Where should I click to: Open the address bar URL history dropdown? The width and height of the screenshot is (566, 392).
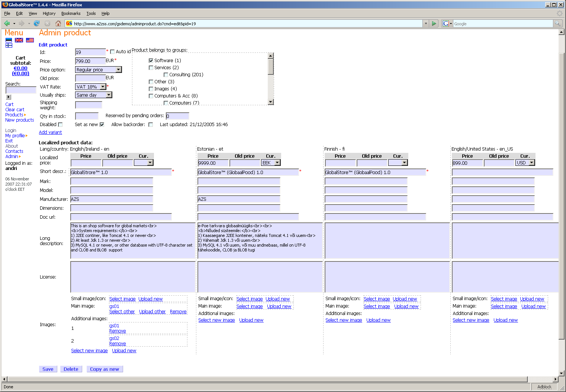tap(426, 23)
